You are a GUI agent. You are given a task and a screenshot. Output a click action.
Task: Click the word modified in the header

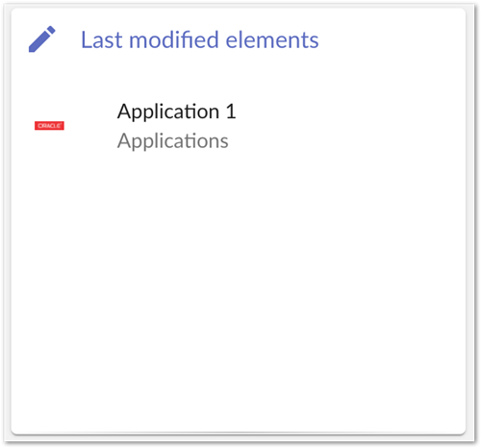point(174,39)
